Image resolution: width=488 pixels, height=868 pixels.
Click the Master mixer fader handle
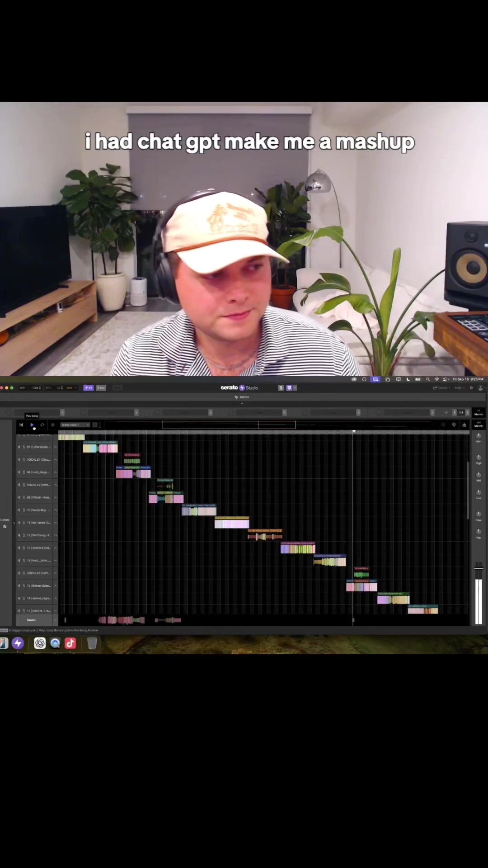[x=479, y=568]
